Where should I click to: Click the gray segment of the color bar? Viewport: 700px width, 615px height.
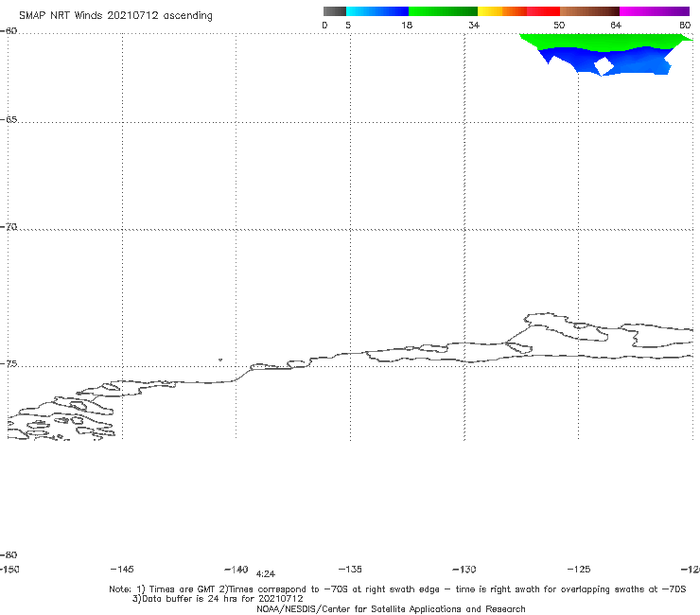click(334, 11)
